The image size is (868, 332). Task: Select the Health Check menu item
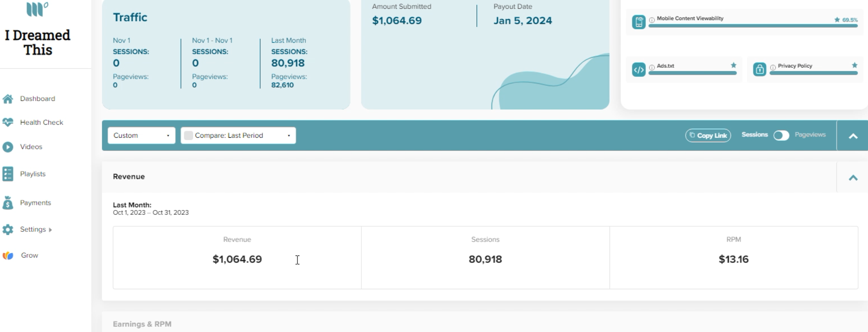pos(41,122)
